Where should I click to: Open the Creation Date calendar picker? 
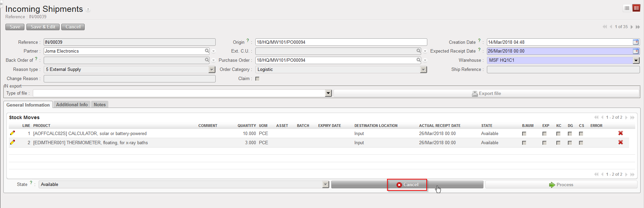point(636,42)
